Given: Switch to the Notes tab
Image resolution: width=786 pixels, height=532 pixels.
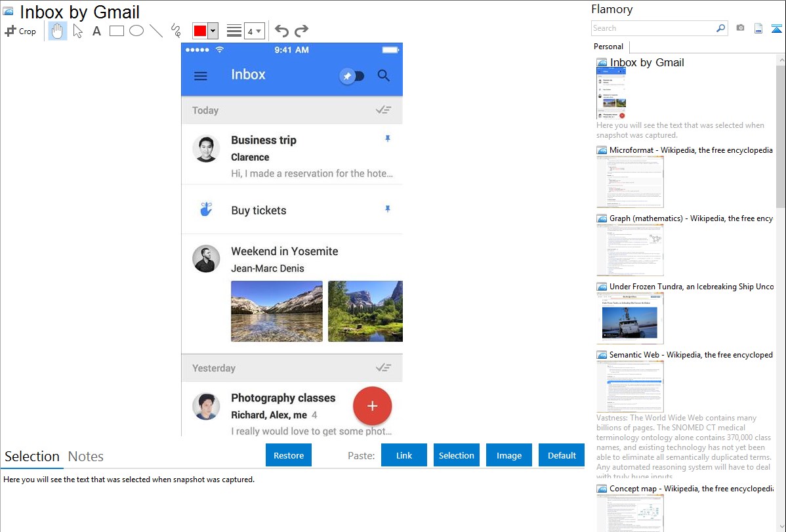Looking at the screenshot, I should click(x=86, y=457).
